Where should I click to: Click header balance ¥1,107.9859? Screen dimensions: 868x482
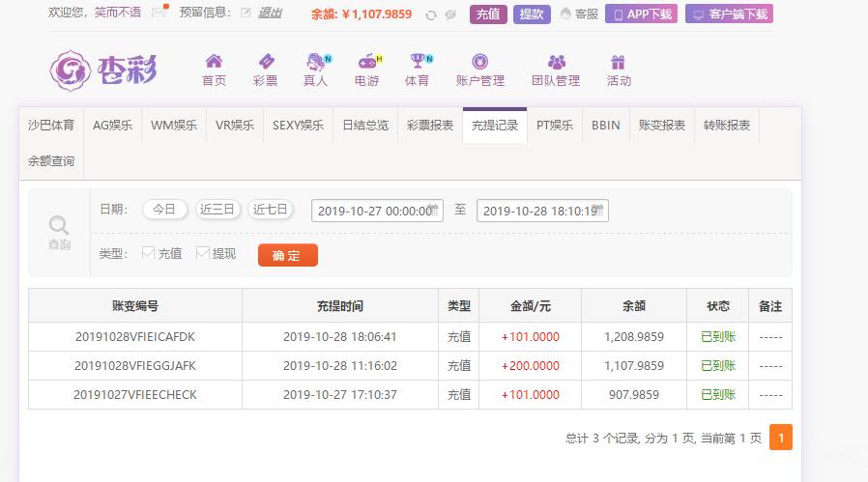(377, 14)
